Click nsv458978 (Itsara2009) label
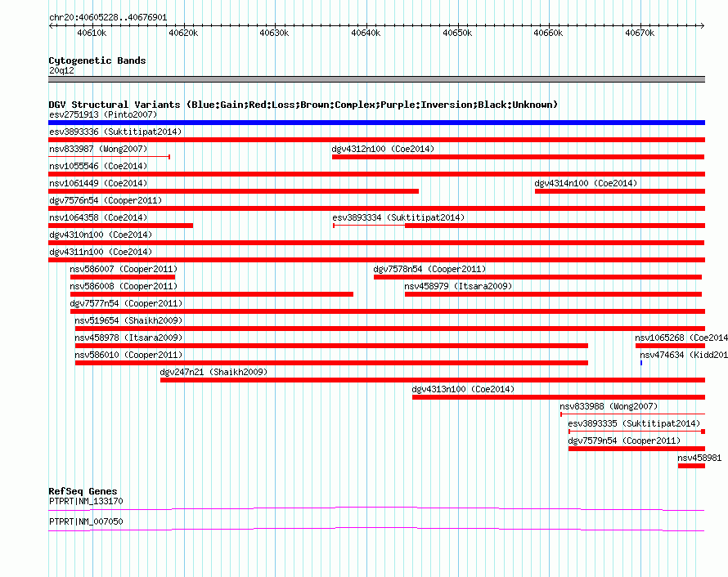 click(128, 338)
